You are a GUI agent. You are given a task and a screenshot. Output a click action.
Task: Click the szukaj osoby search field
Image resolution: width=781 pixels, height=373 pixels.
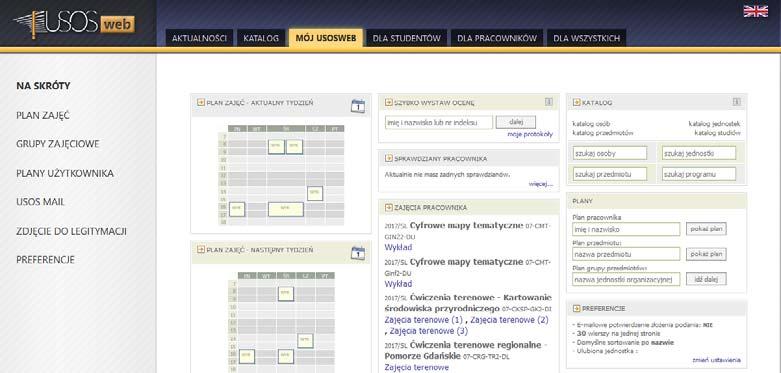click(610, 153)
